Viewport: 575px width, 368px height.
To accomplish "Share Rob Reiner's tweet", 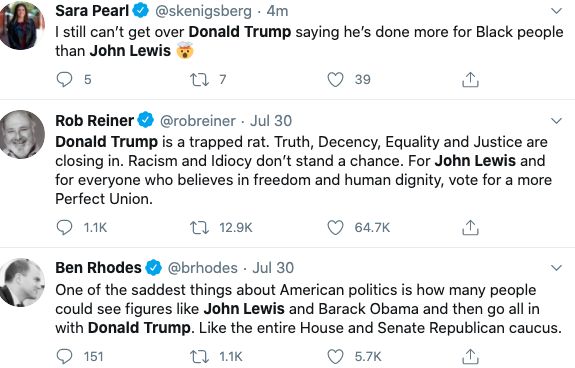I will [470, 228].
